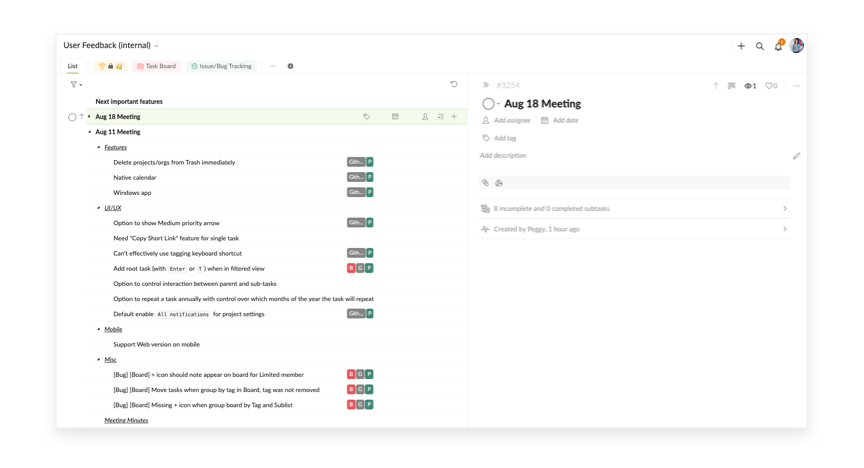Attach a file with the paperclip icon
This screenshot has width=864, height=468.
point(485,183)
